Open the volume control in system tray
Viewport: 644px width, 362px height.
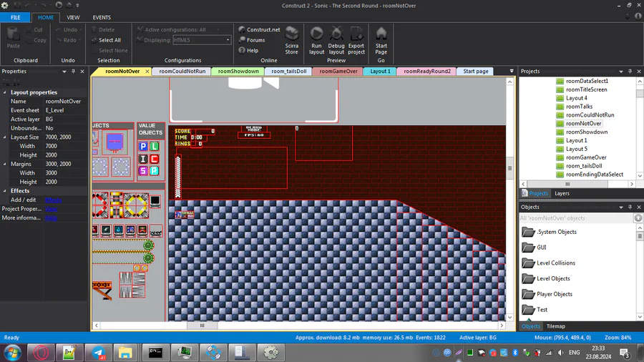(x=560, y=353)
